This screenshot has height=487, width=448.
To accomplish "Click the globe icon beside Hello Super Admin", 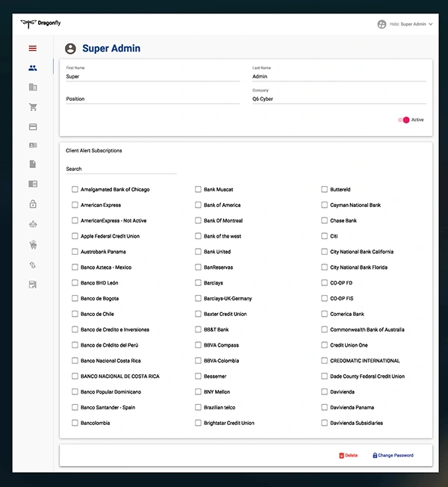I will click(x=382, y=24).
